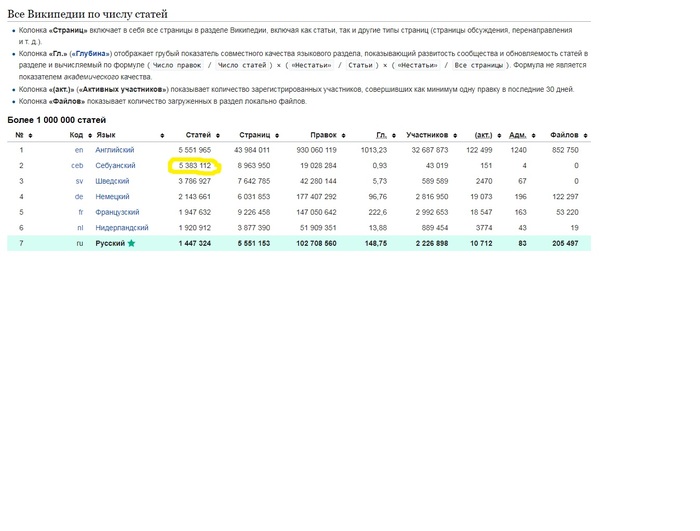700x531 pixels.
Task: Open the Адм. column header link
Action: click(517, 135)
